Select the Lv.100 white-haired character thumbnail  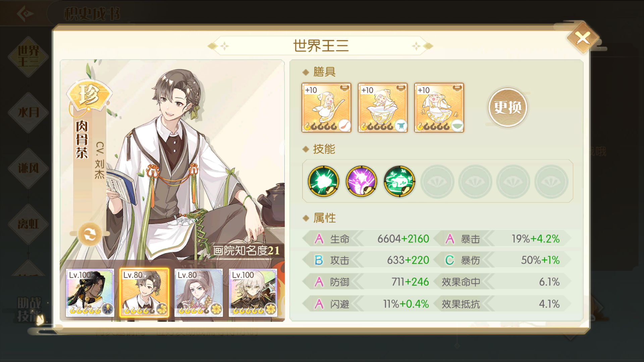pyautogui.click(x=253, y=293)
